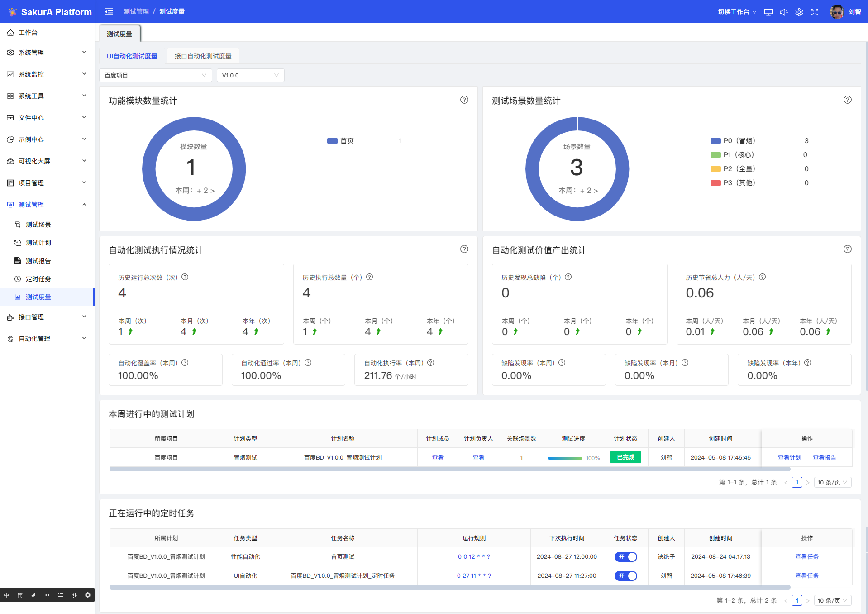The image size is (868, 614).
Task: Toggle the switch for 百度BD_V1.0.0_冒烟测试计划_定时任务
Action: (x=625, y=576)
